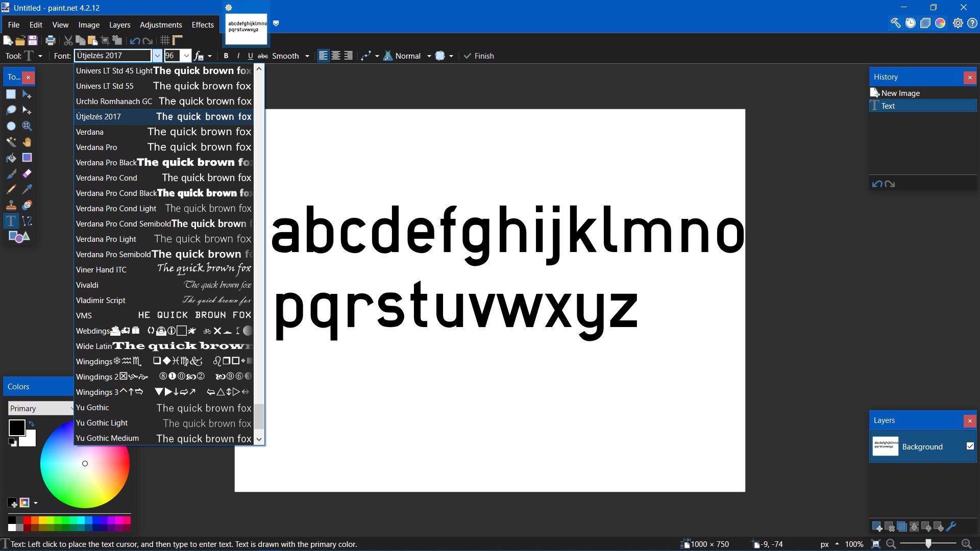
Task: Open the selection clipping mode dropdown
Action: click(445, 56)
